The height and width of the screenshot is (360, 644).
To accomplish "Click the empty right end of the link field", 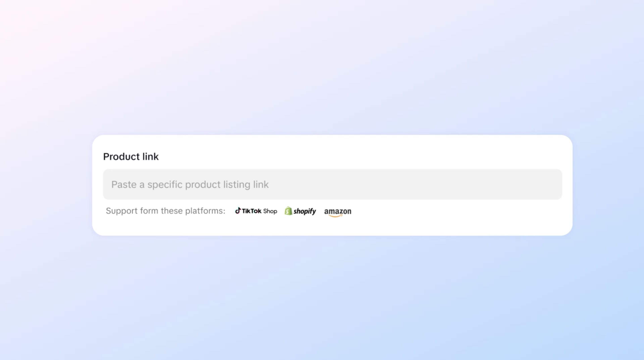I will (x=538, y=184).
